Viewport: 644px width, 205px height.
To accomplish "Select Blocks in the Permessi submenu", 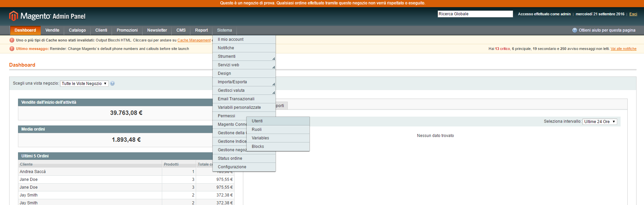I will point(278,147).
